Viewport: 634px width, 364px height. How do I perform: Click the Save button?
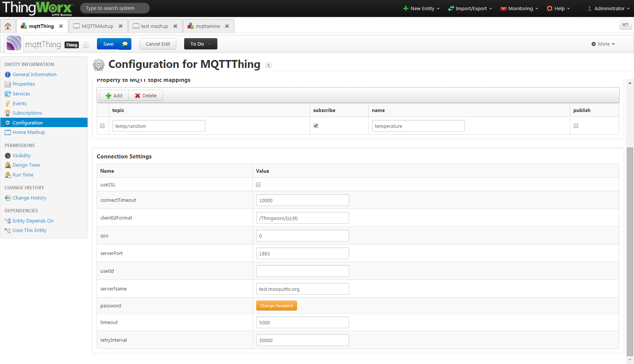[108, 44]
